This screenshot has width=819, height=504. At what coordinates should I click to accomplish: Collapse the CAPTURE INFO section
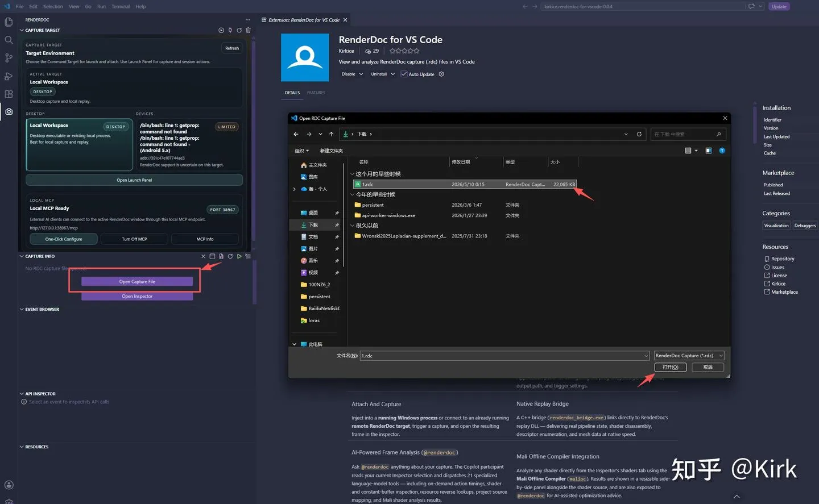coord(22,256)
